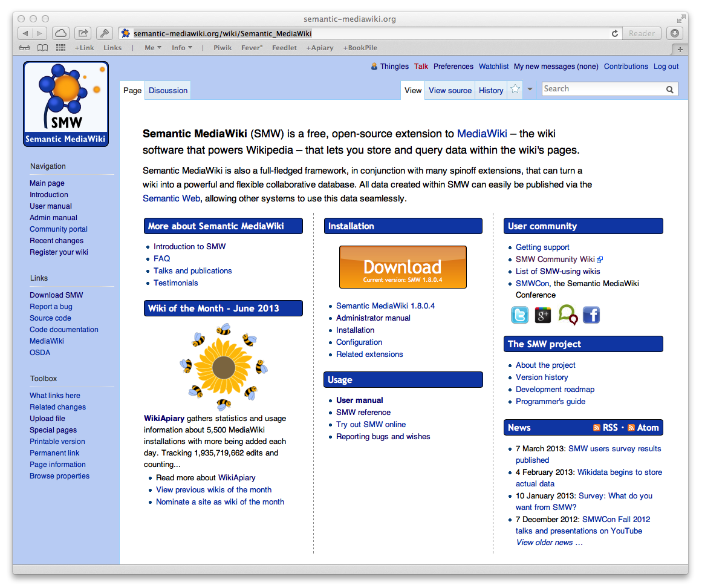Open the Community portal link
Screen dimensions: 702x588
(x=59, y=229)
